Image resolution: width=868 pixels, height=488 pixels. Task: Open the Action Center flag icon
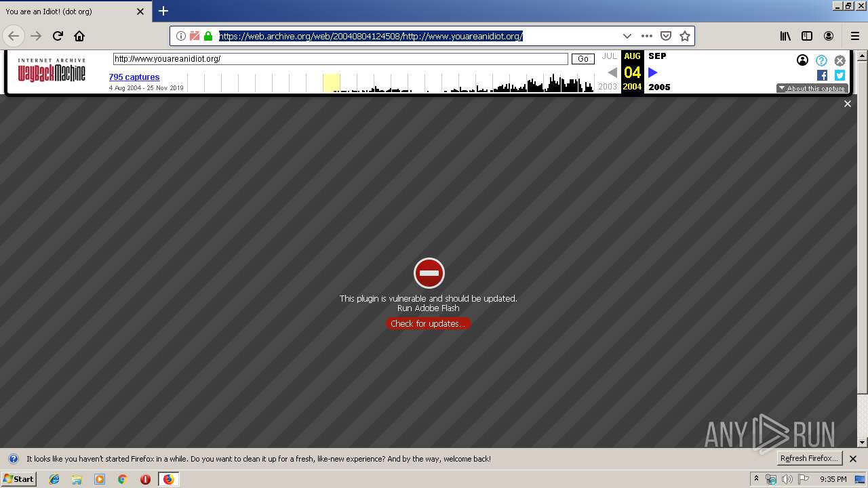804,479
